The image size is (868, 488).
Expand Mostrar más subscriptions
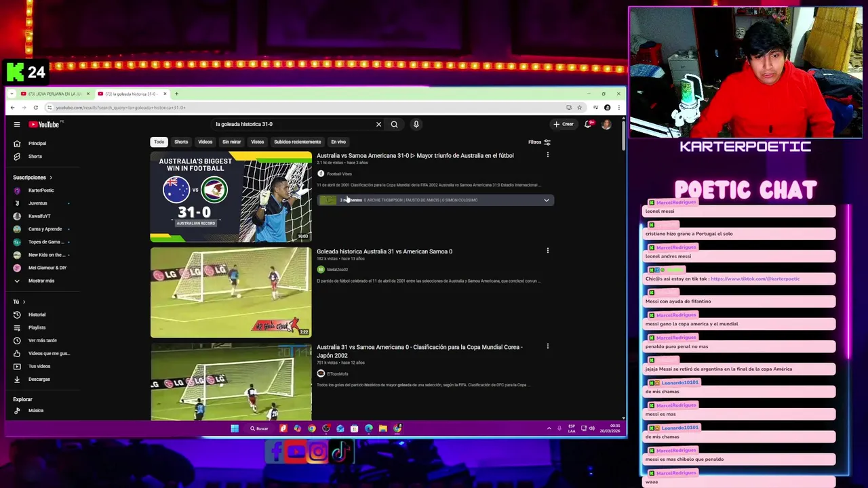tap(41, 281)
